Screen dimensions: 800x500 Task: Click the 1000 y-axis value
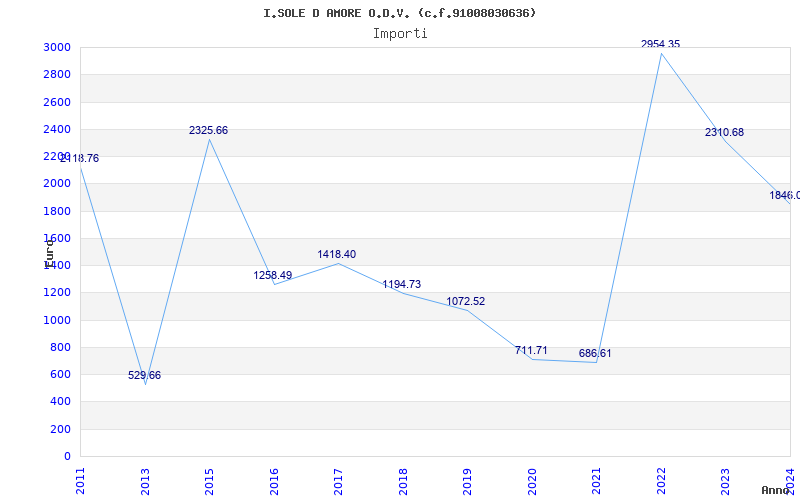point(58,320)
